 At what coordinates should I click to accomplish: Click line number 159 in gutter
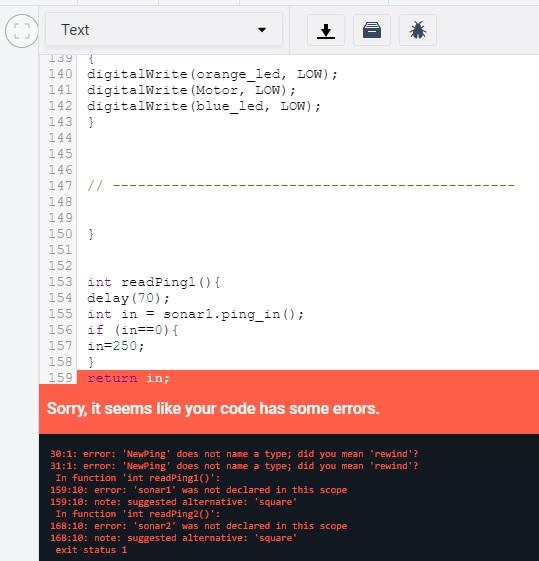coord(60,378)
